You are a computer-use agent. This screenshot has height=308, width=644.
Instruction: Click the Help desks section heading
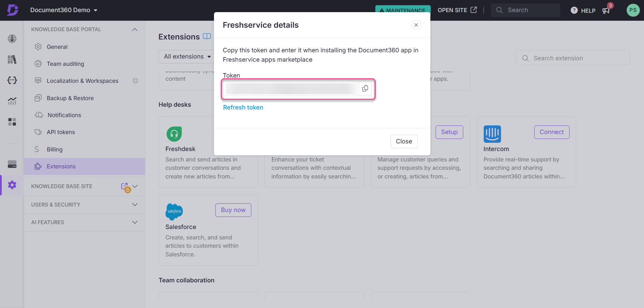coord(175,105)
